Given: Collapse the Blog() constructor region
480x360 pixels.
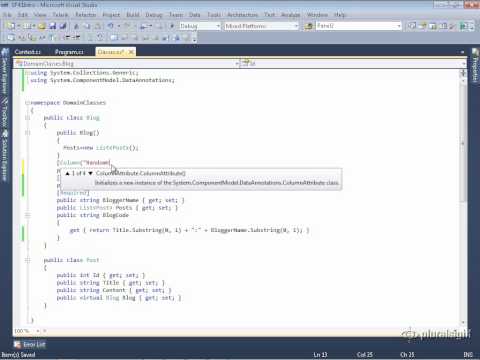Looking at the screenshot, I should click(28, 133).
